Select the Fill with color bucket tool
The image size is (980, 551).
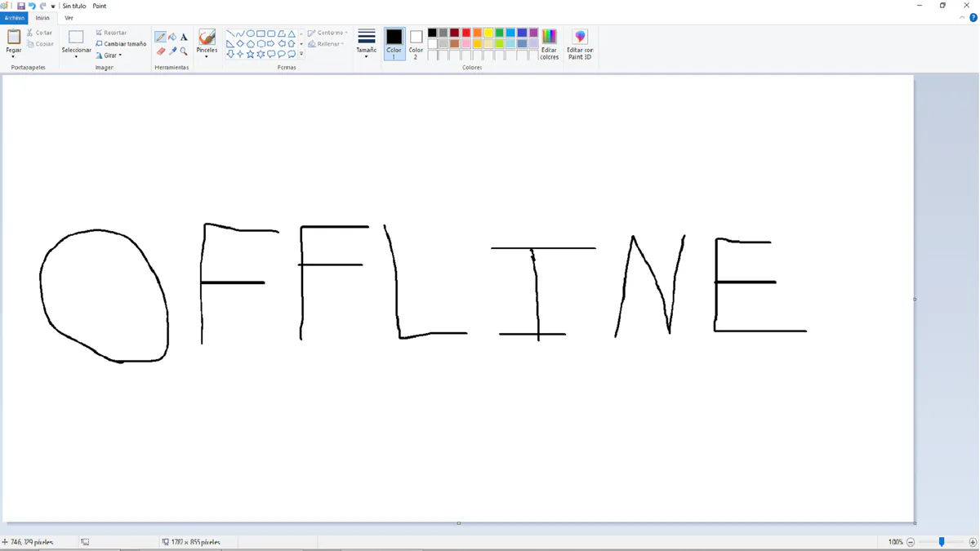click(172, 37)
